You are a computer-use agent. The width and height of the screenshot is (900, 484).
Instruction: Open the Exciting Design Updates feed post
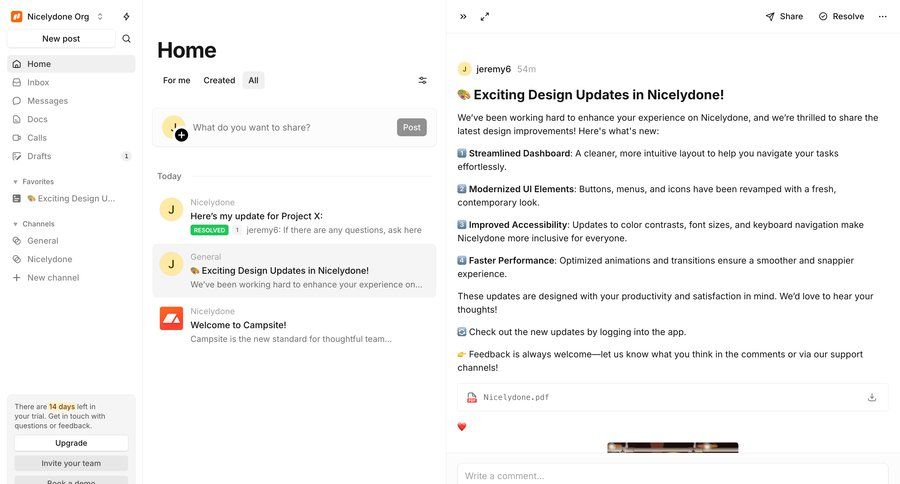294,270
